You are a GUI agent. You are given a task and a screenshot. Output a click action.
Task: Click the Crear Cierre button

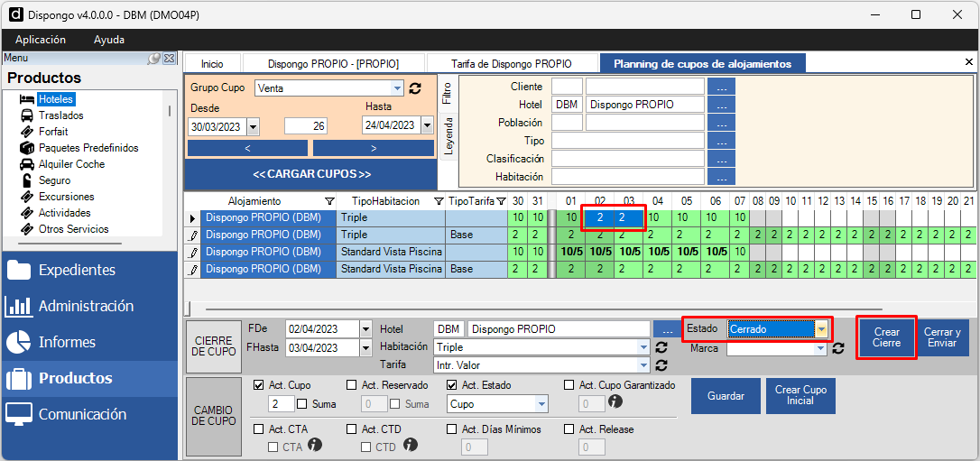pos(886,337)
